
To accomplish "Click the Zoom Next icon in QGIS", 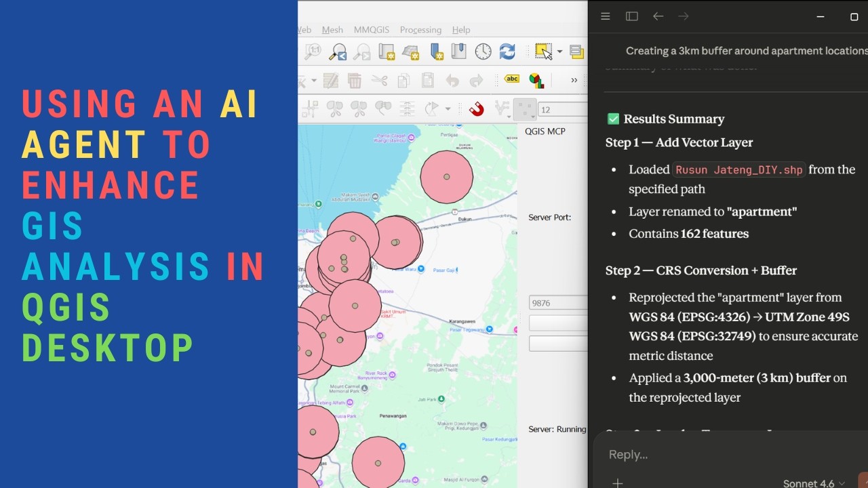I will 362,52.
